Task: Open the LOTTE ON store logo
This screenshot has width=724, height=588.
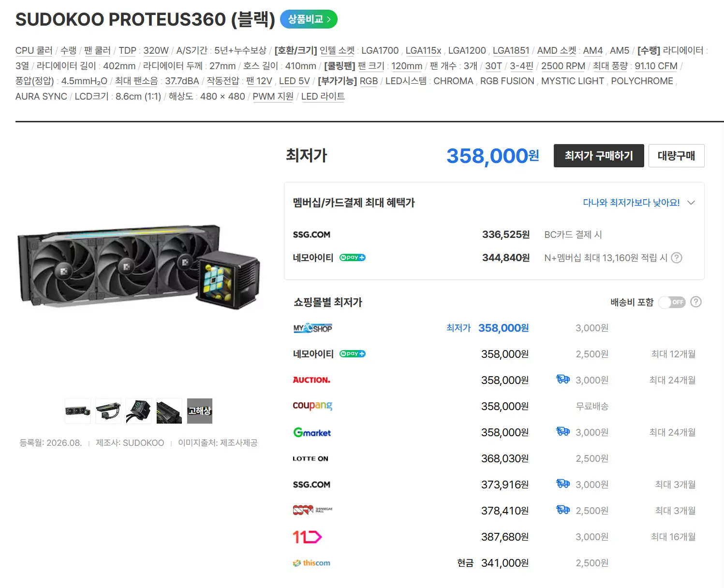Action: pos(310,458)
